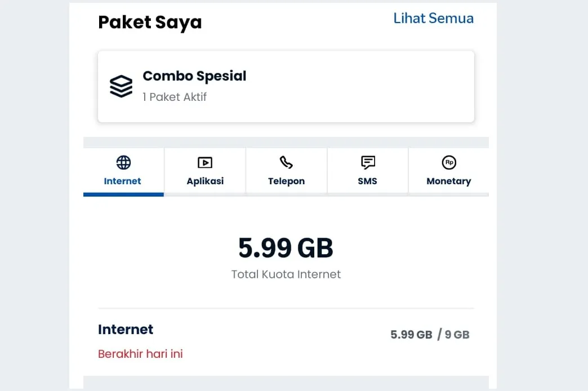Image resolution: width=588 pixels, height=391 pixels.
Task: Click the globe Internet icon
Action: coord(123,162)
